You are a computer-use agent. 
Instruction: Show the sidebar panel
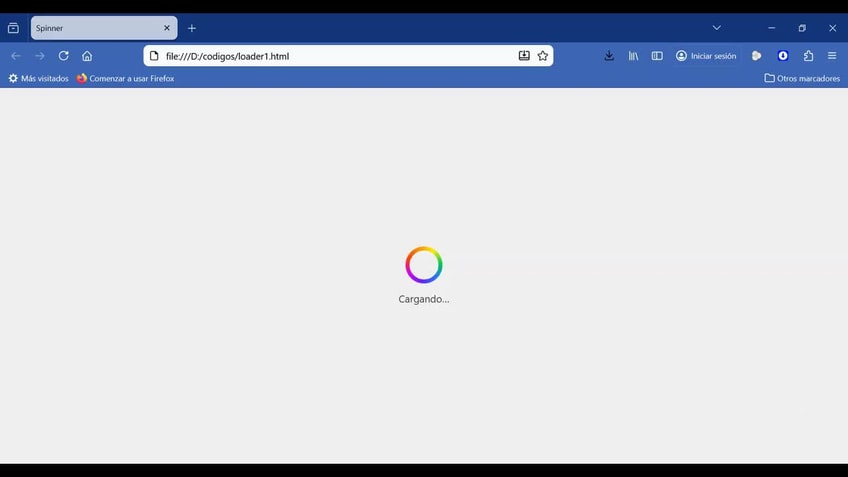(x=657, y=56)
